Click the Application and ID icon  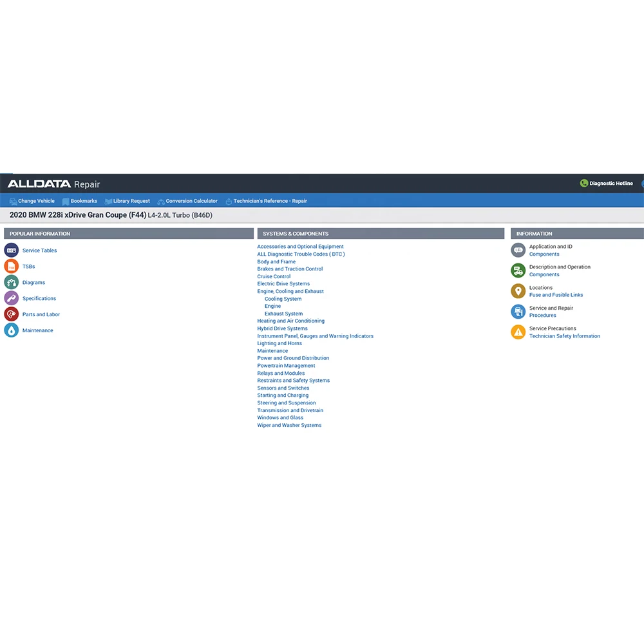518,250
